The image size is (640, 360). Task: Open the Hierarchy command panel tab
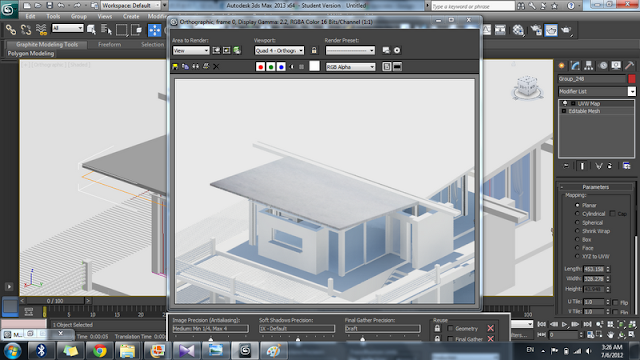tap(589, 66)
